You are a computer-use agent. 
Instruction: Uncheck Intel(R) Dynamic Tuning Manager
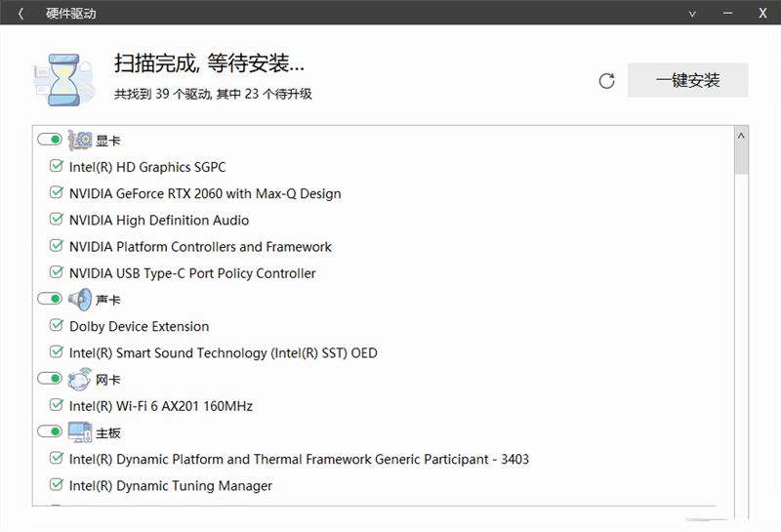(57, 485)
